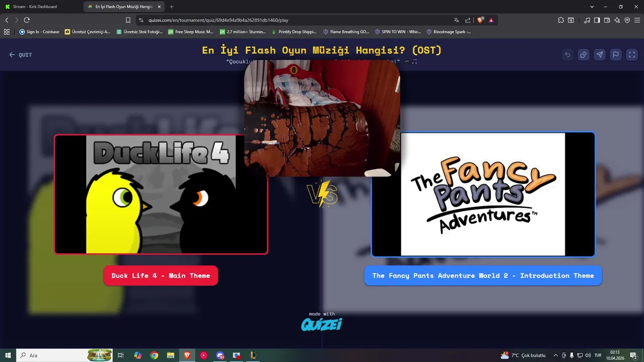
Task: Open File Explorer from taskbar
Action: pyautogui.click(x=171, y=355)
